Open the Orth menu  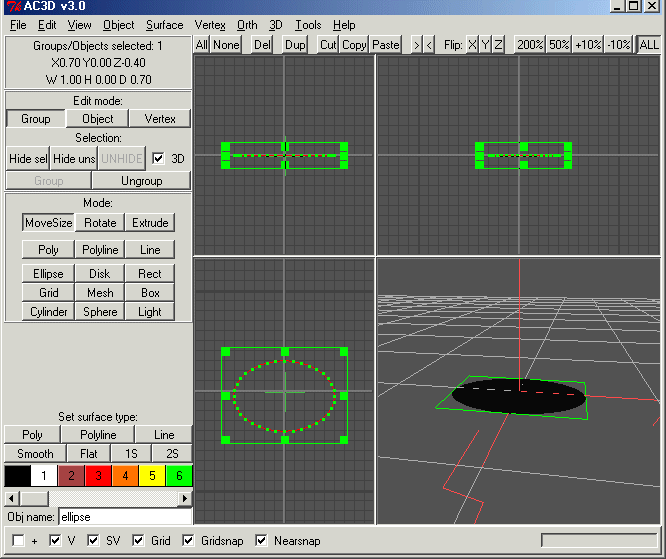click(247, 25)
